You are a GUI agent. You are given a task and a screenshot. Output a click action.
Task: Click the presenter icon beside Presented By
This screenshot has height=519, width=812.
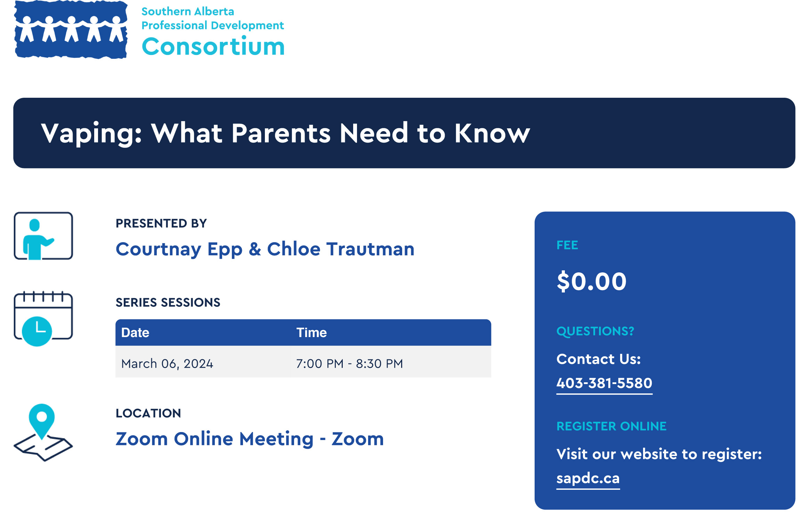(43, 236)
